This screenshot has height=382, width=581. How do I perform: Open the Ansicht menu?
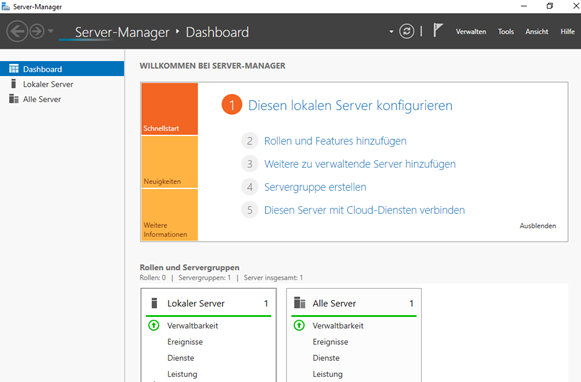click(x=537, y=32)
